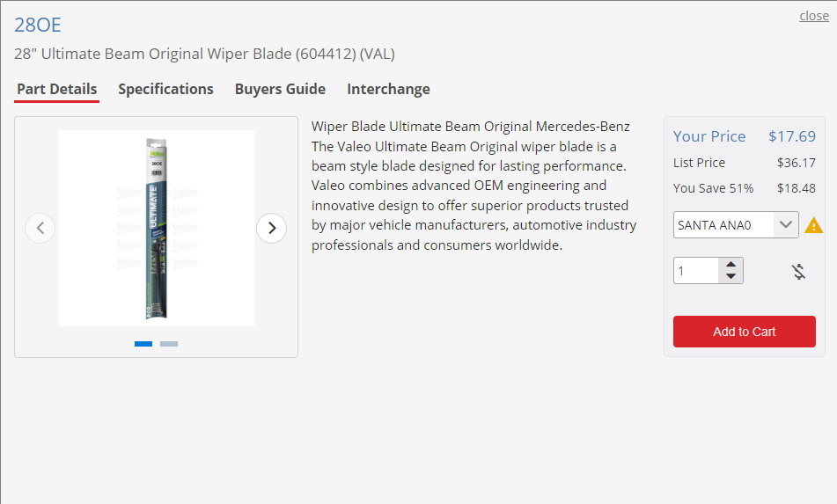View the Interchange tab

pyautogui.click(x=389, y=89)
